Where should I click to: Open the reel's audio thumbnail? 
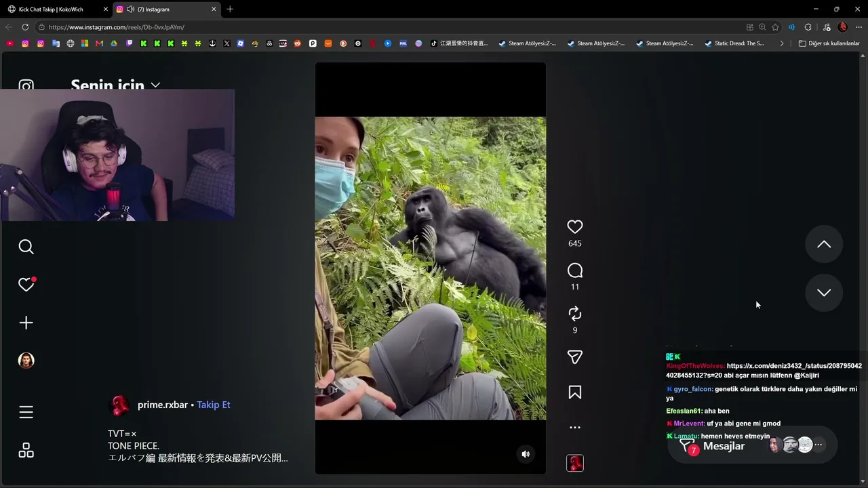point(575,464)
